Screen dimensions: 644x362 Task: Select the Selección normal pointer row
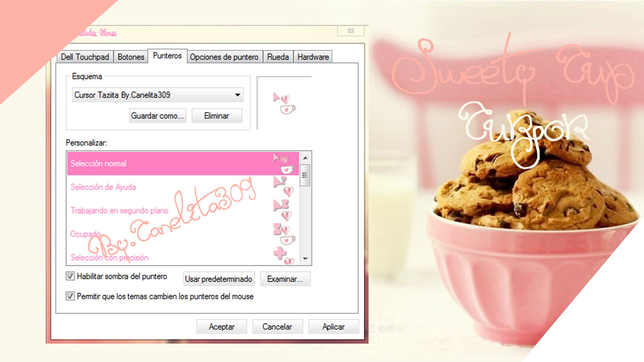(x=183, y=163)
